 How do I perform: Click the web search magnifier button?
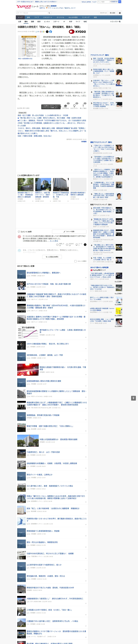pos(120,2)
